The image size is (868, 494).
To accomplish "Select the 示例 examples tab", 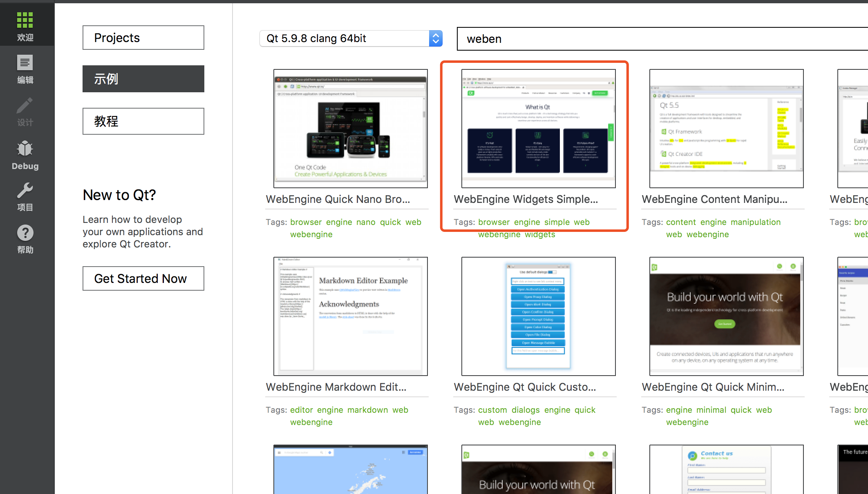I will [143, 79].
